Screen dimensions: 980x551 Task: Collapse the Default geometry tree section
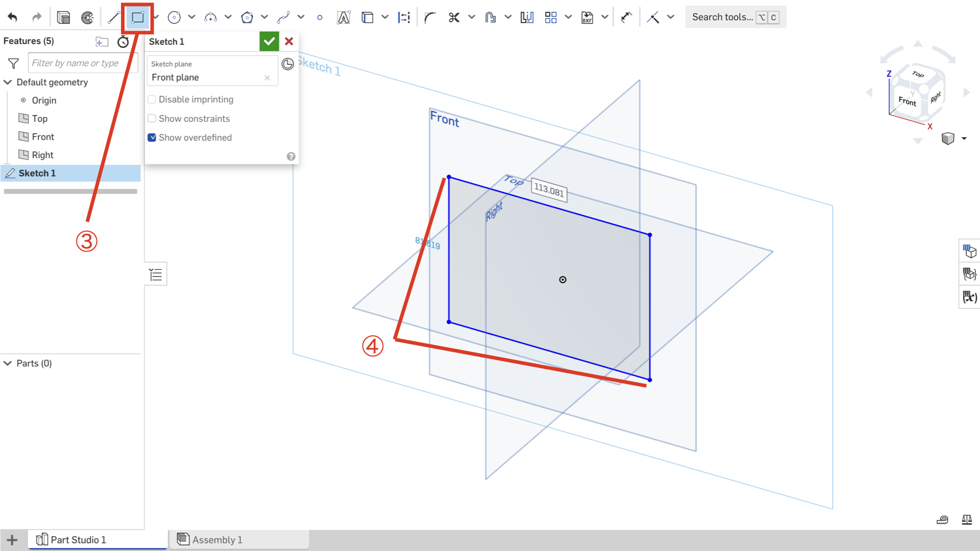pos(8,82)
